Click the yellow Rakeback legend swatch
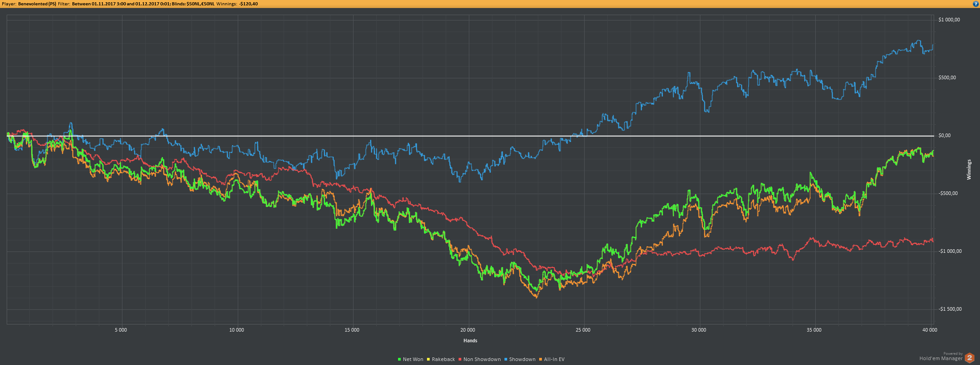 (x=428, y=359)
